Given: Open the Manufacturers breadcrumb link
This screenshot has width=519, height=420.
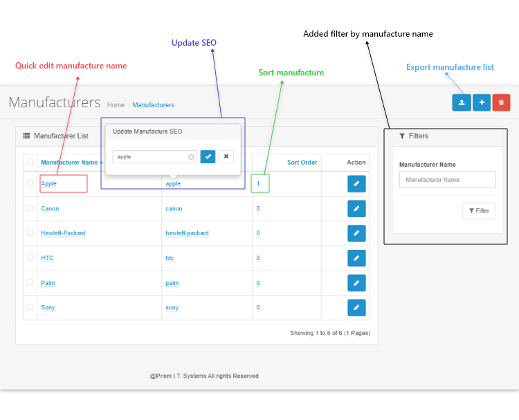Looking at the screenshot, I should [x=153, y=105].
